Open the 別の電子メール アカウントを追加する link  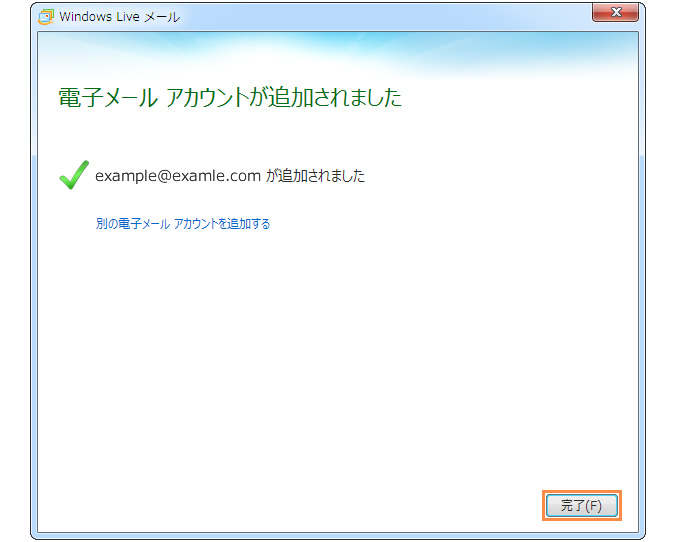point(183,224)
